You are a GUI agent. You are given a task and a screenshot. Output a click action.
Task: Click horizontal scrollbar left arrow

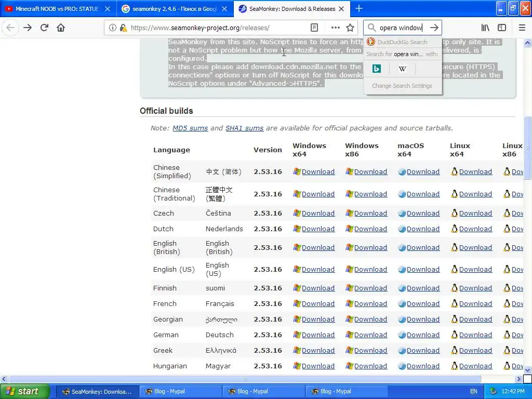pyautogui.click(x=4, y=379)
